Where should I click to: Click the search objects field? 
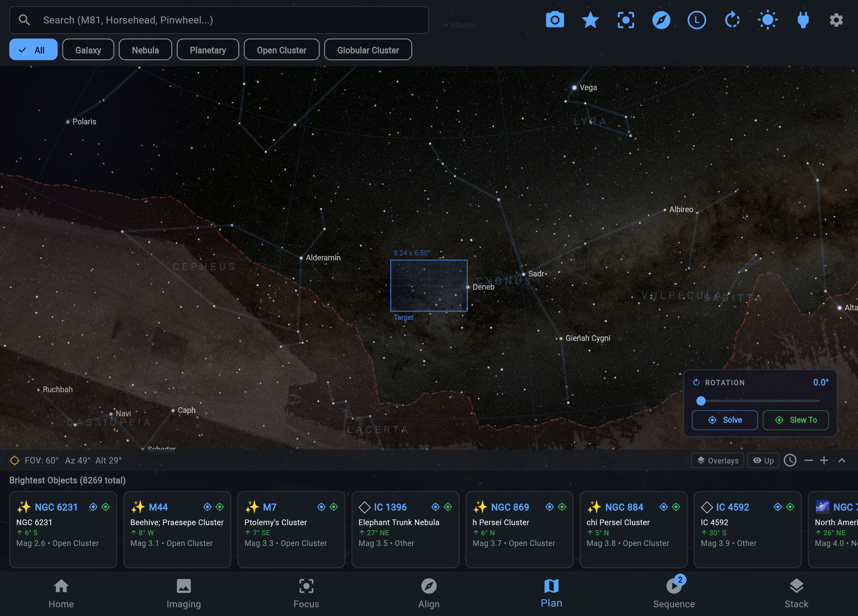(219, 20)
